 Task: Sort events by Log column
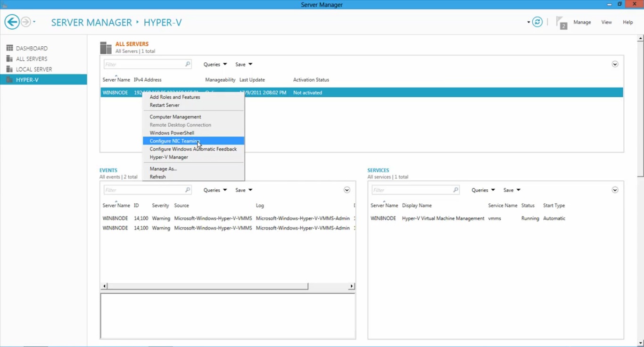[x=260, y=205]
